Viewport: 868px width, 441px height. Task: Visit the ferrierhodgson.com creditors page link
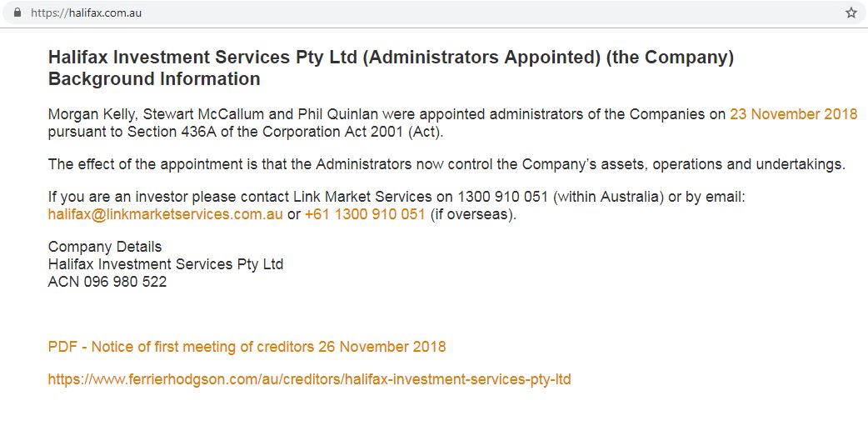coord(309,379)
